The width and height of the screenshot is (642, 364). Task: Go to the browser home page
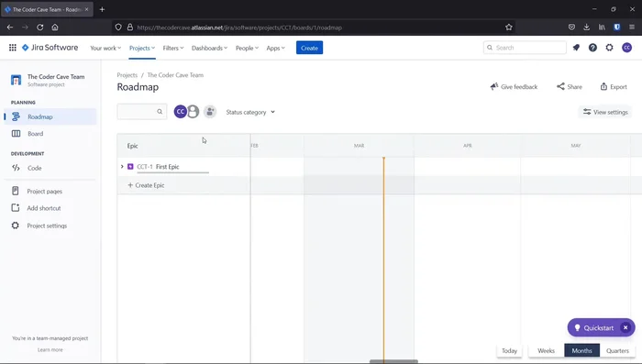(x=55, y=28)
